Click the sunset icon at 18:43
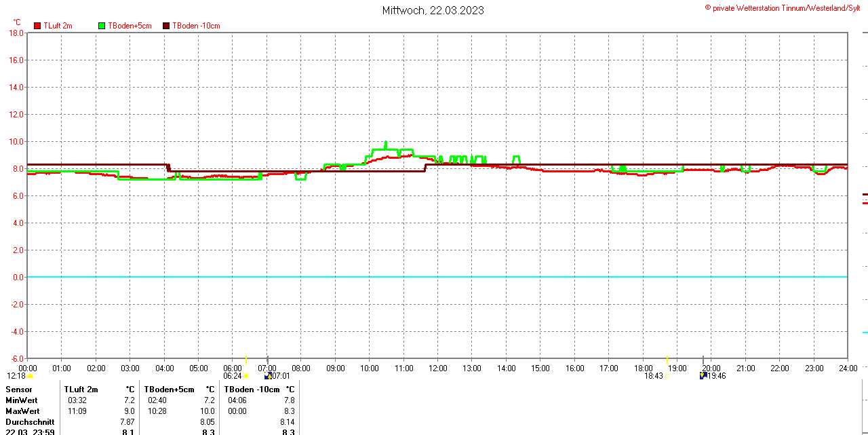This screenshot has height=435, width=868. coord(667,376)
